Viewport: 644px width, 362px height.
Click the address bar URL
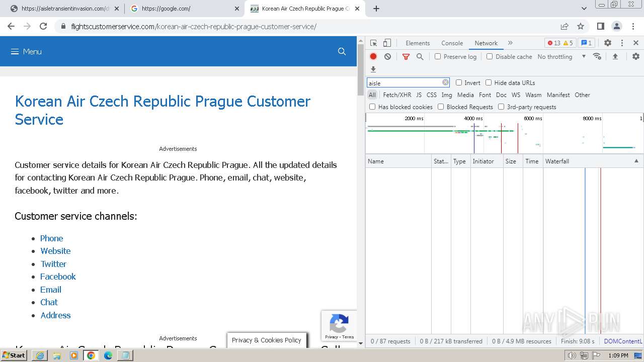point(194,27)
